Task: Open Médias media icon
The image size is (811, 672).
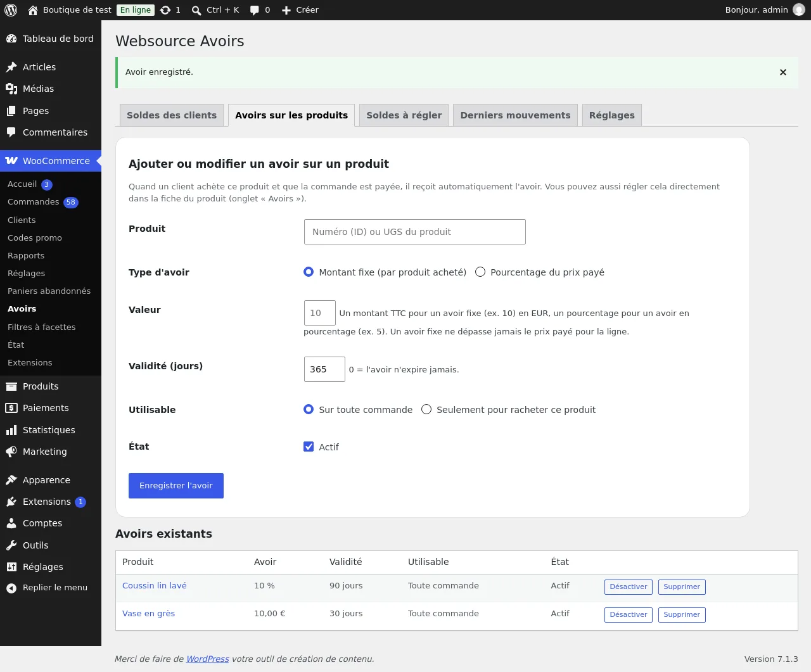Action: pyautogui.click(x=11, y=89)
